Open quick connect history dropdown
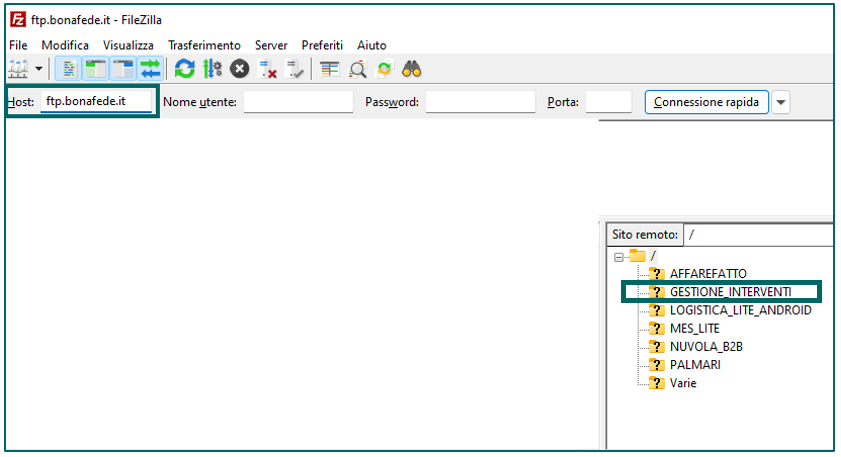841x457 pixels. click(x=781, y=102)
